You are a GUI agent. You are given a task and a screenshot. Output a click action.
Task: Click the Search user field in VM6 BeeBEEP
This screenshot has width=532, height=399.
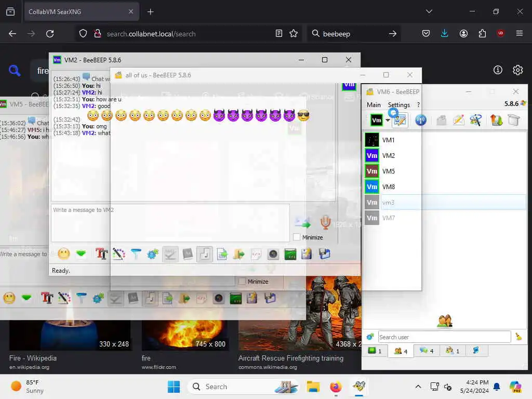pos(445,337)
